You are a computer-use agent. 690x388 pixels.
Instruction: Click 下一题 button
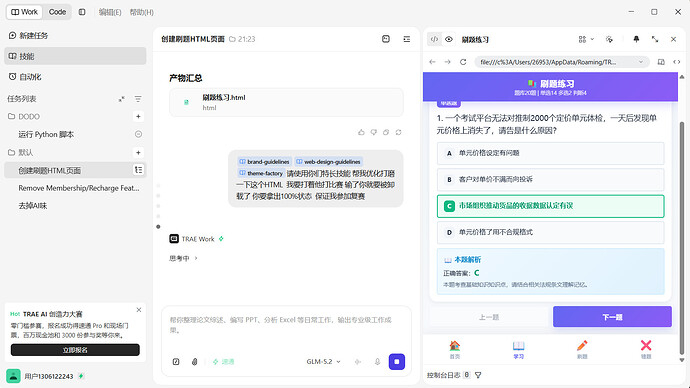(x=612, y=317)
